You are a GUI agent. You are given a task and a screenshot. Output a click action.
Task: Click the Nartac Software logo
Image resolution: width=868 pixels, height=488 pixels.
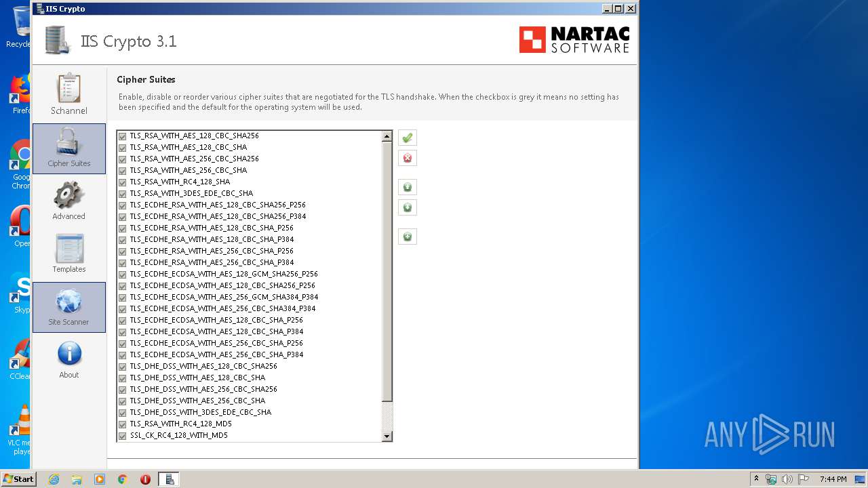574,40
